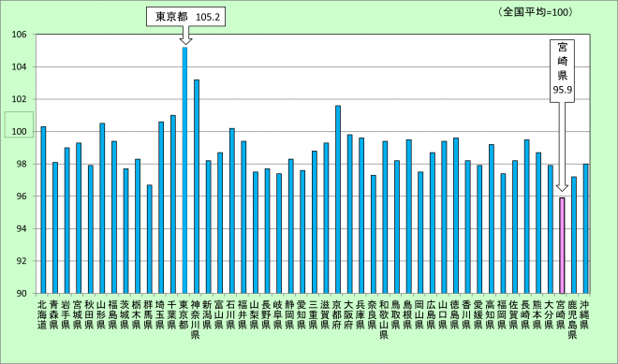
Task: Click the 福岡県 x-axis label
Action: (503, 314)
